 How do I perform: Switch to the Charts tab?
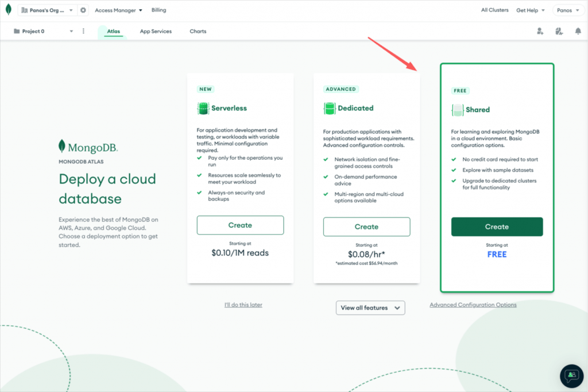(x=198, y=31)
